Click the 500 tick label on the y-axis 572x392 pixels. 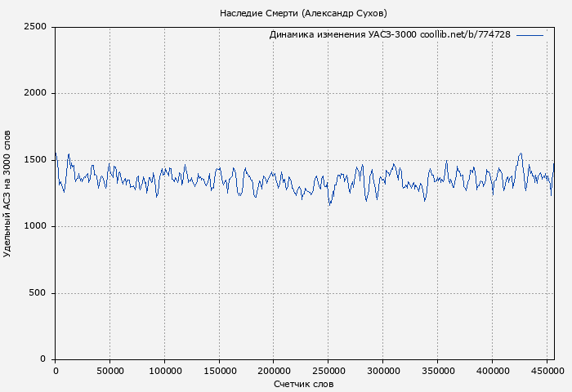[x=38, y=293]
